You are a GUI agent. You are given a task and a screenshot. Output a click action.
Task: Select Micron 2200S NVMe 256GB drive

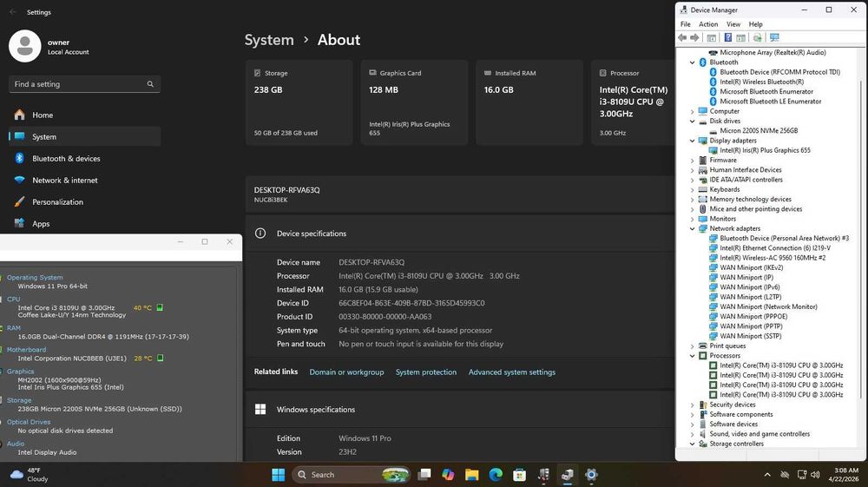click(759, 130)
